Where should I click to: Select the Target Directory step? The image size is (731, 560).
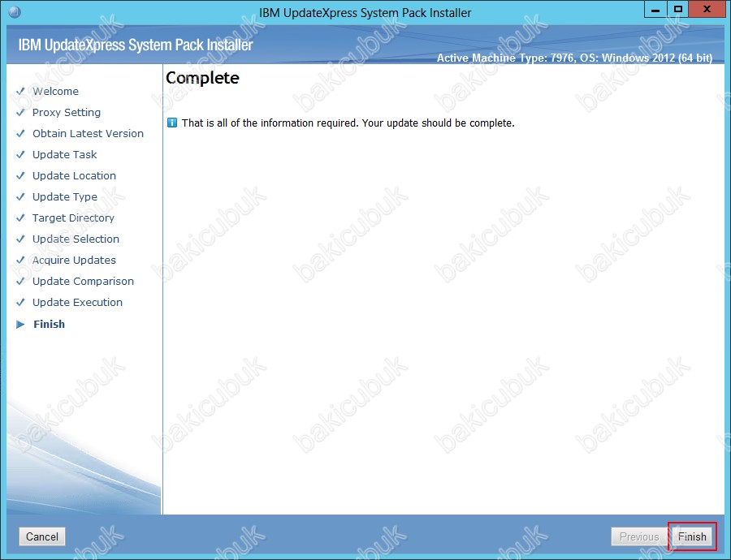coord(73,218)
